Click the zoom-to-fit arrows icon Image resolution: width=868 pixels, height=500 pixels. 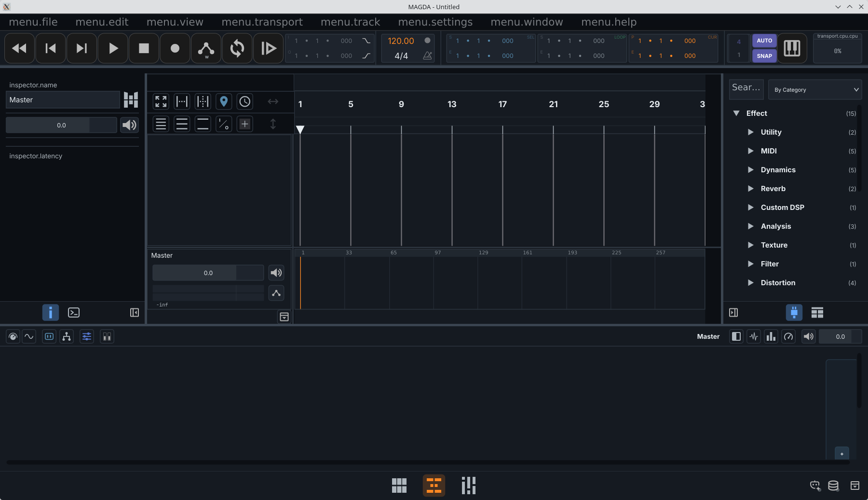161,101
